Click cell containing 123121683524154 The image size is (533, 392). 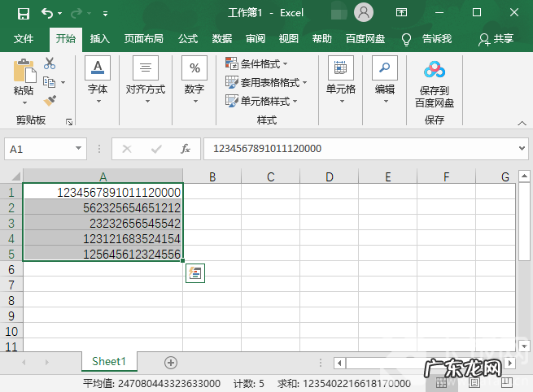(103, 238)
